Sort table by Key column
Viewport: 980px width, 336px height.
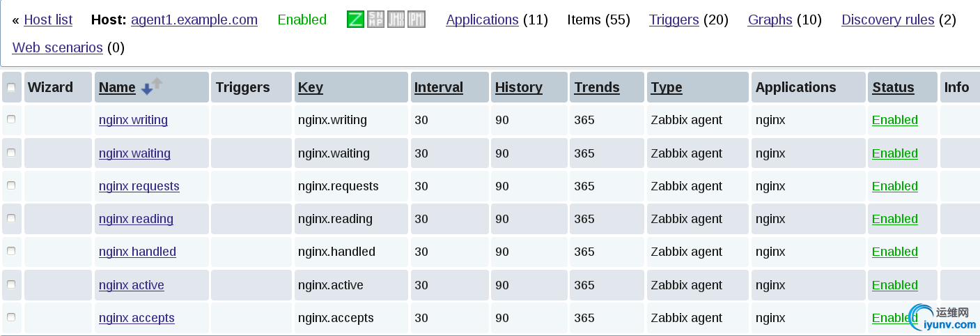310,87
